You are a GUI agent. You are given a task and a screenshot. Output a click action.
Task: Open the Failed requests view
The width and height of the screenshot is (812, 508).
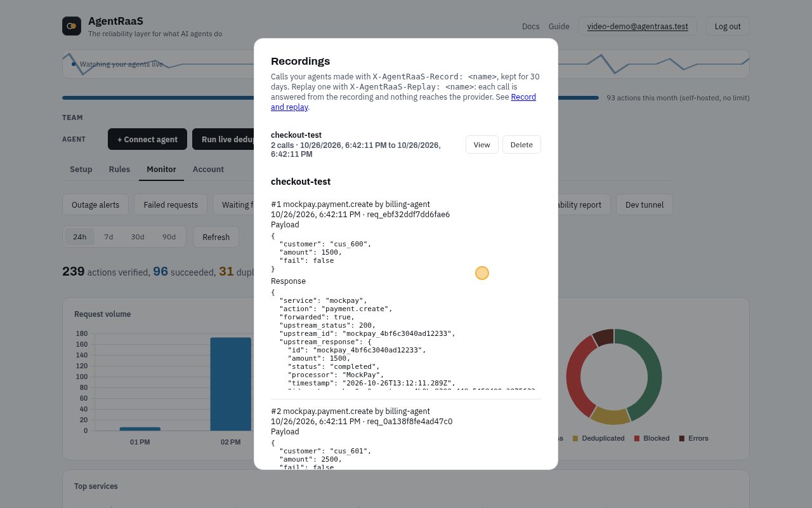click(x=171, y=204)
